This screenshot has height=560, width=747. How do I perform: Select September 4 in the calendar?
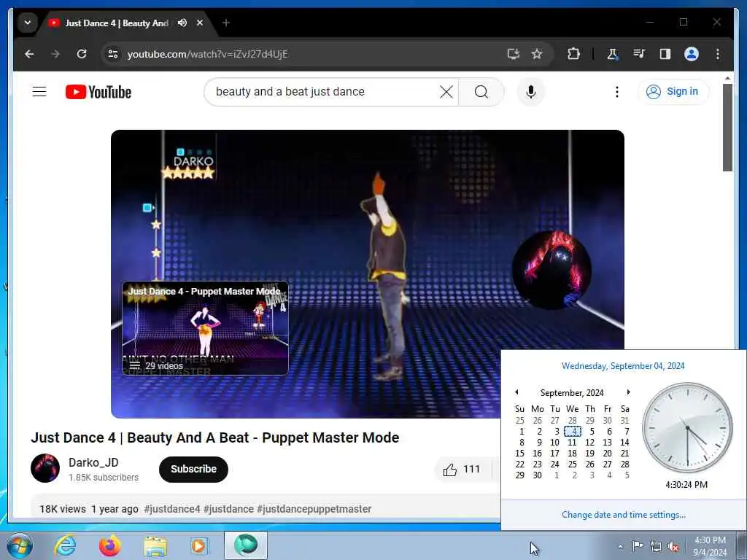tap(573, 432)
